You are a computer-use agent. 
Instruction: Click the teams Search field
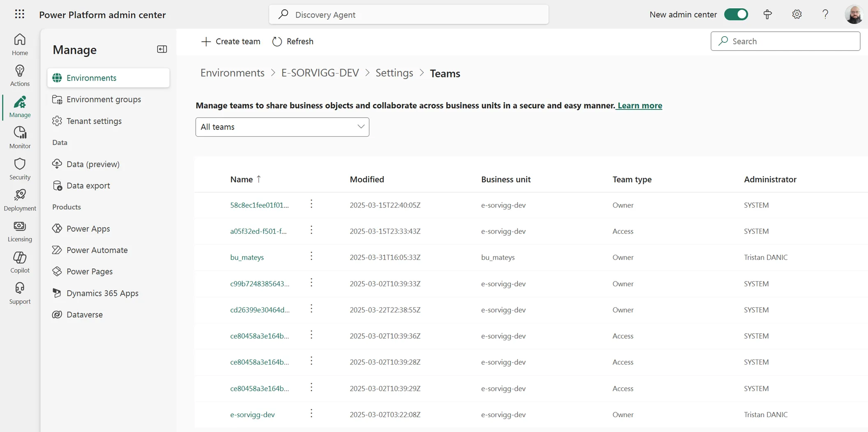point(785,41)
